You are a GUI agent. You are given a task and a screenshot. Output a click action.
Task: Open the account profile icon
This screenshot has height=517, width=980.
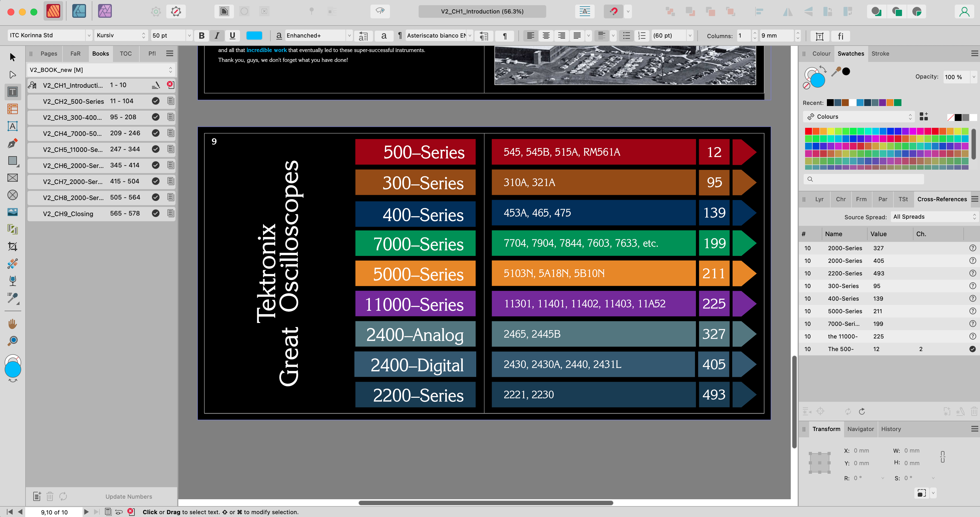pos(964,11)
